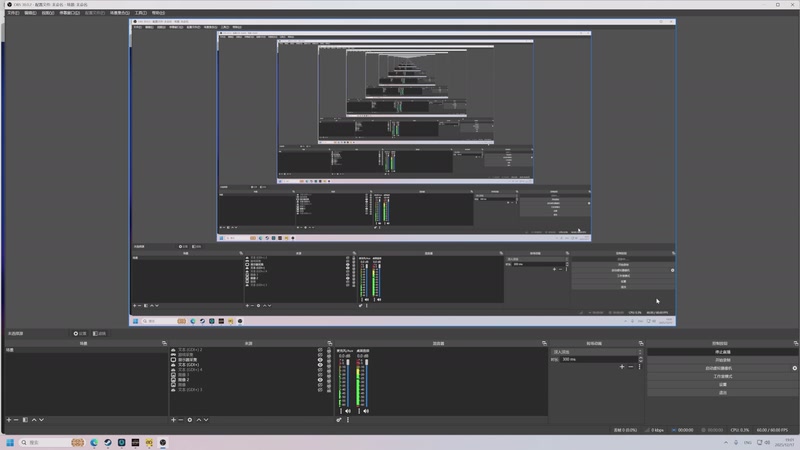The width and height of the screenshot is (800, 450).
Task: Toggle visibility of 游戏采集 source
Action: [x=320, y=355]
